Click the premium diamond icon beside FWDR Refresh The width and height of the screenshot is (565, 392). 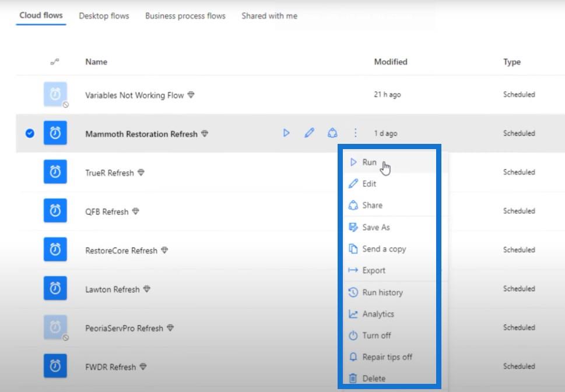coord(143,367)
